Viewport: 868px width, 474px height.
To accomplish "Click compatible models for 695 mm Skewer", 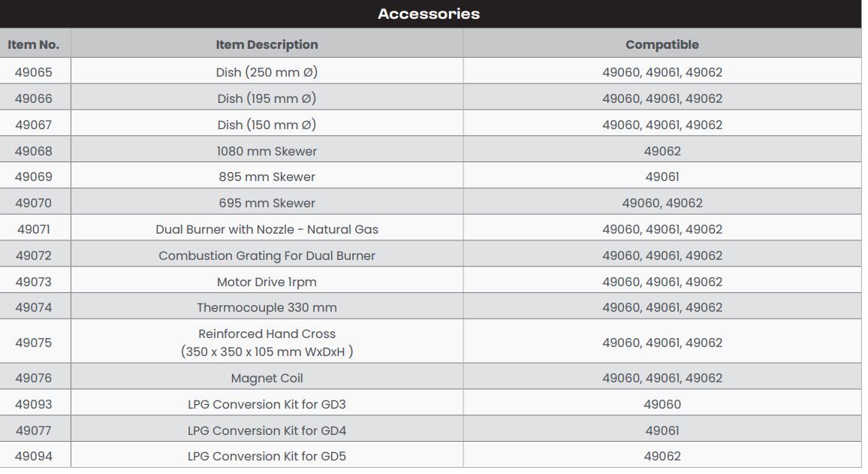I will click(x=662, y=203).
